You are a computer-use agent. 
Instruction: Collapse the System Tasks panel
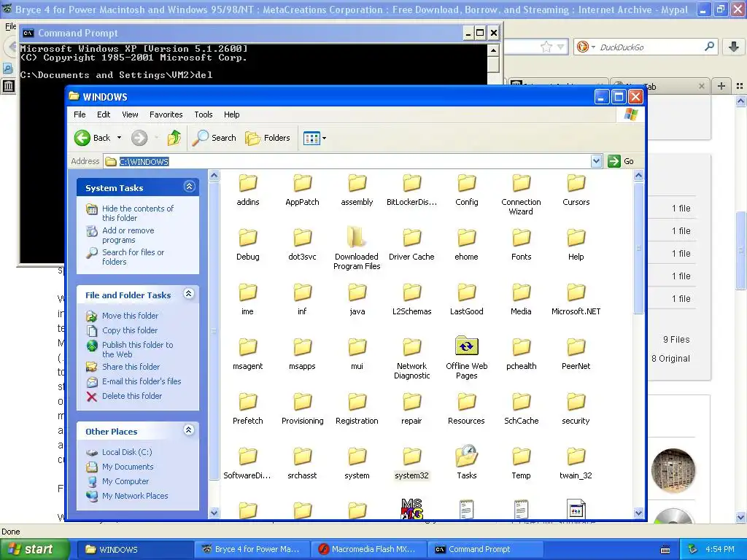189,187
